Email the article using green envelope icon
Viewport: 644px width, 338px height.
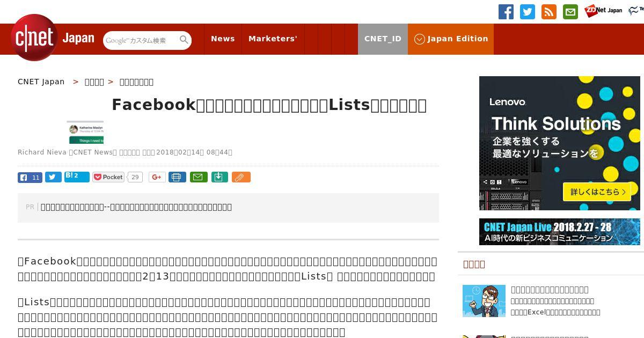(x=199, y=177)
